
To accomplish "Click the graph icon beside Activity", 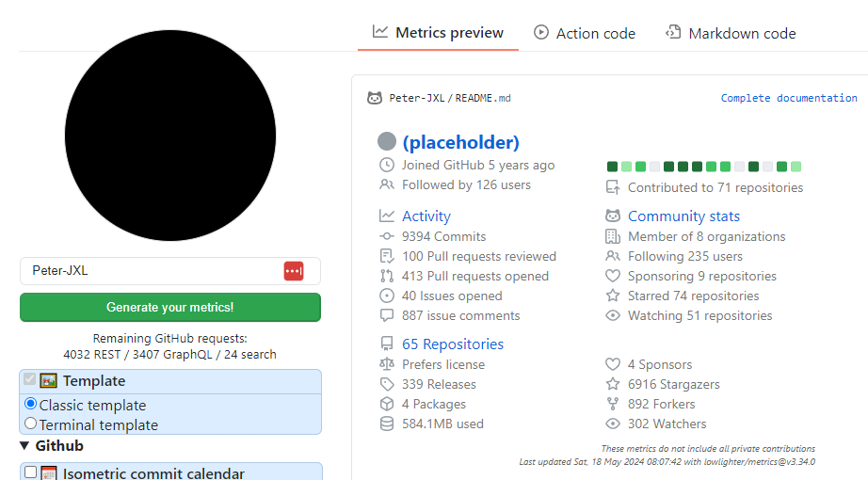I will 386,216.
